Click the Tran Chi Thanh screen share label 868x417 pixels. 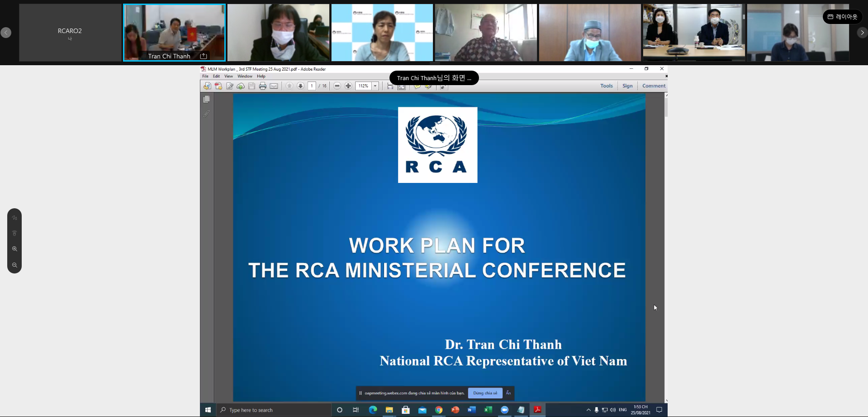click(x=434, y=78)
